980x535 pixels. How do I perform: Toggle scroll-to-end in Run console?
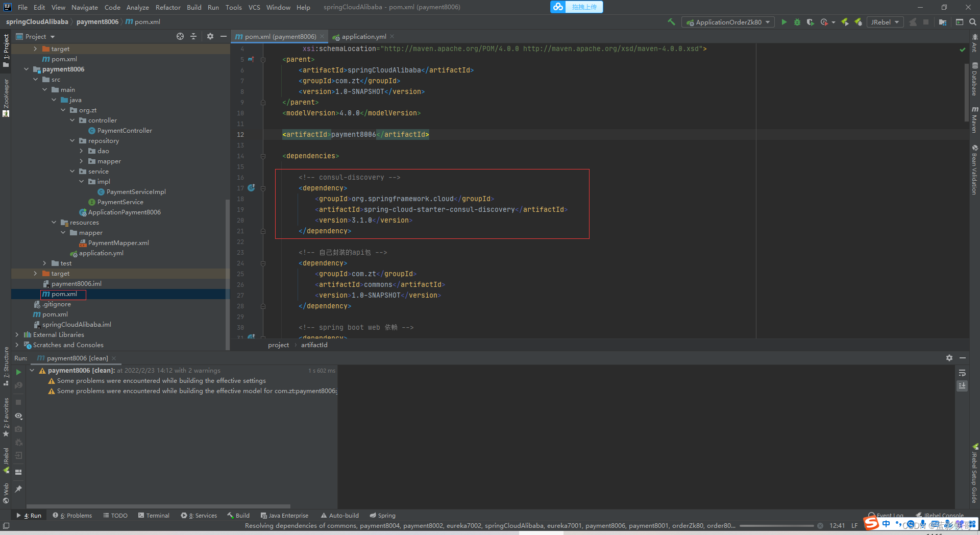962,386
